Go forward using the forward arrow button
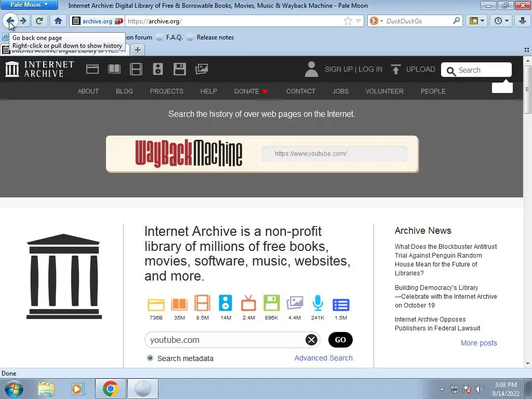The width and height of the screenshot is (532, 399). click(x=23, y=21)
